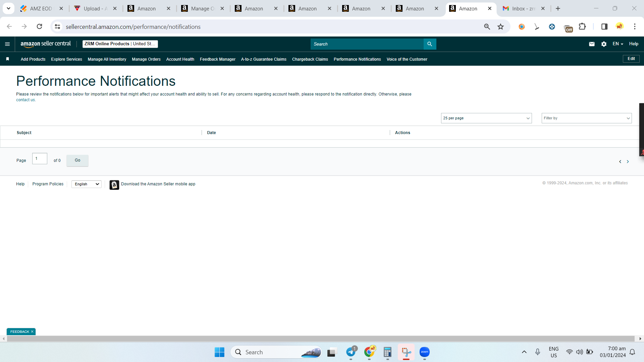Switch to the Manage Orders browser tab

203,9
